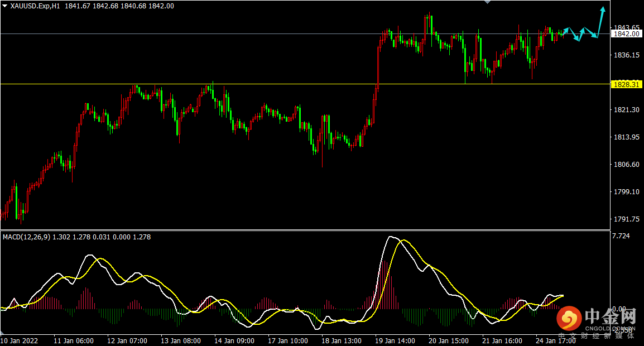The height and width of the screenshot is (346, 644).
Task: Click the 1791.75 price axis value
Action: pyautogui.click(x=626, y=219)
